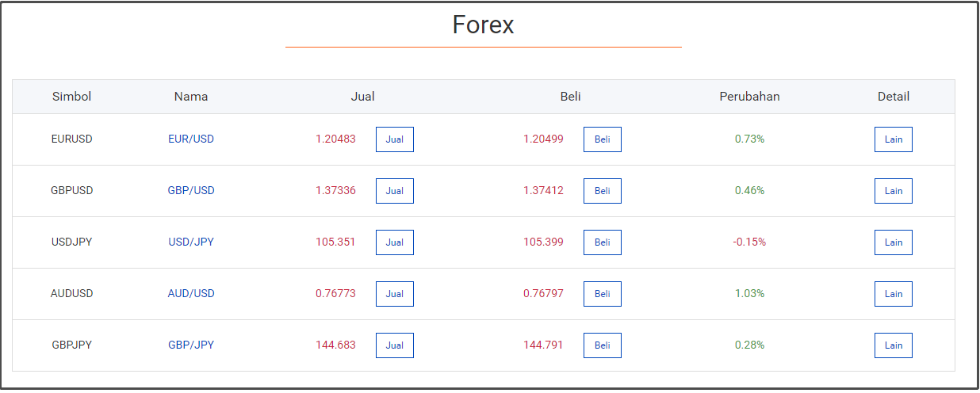The width and height of the screenshot is (980, 393).
Task: Click Jual button for EURUSD
Action: point(394,139)
